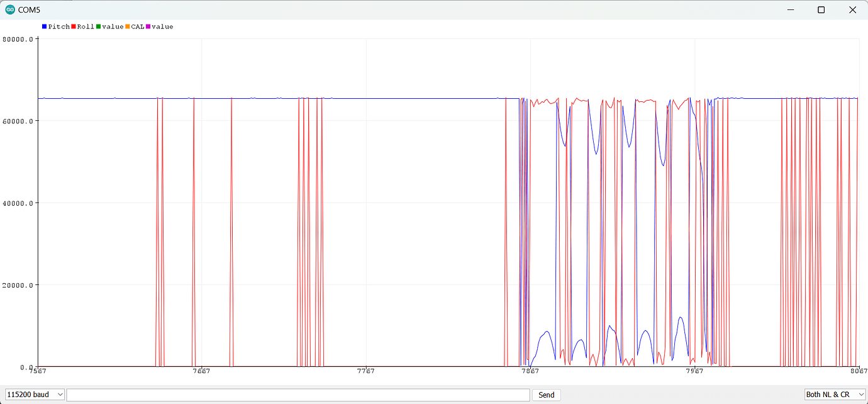Minimize the Serial Plotter window
Viewport: 868px width, 404px height.
point(791,9)
